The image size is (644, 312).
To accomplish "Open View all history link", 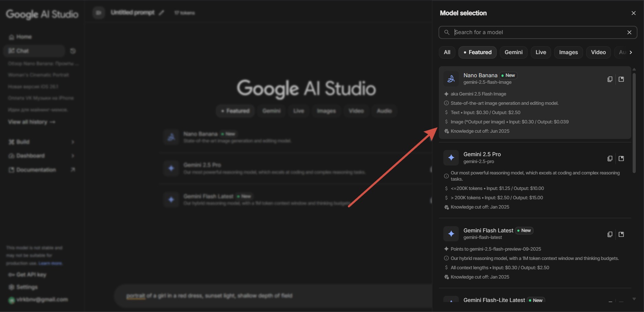I will [x=32, y=122].
